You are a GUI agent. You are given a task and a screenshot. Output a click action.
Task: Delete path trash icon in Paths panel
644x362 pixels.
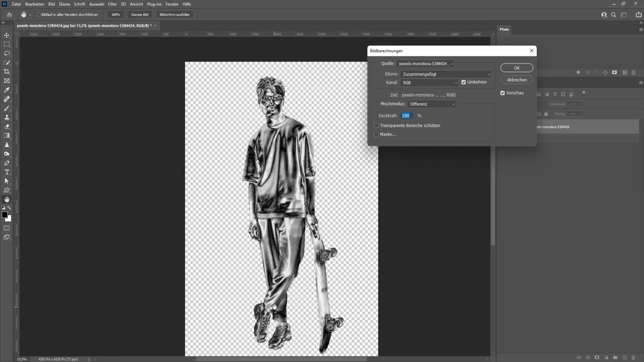pyautogui.click(x=634, y=72)
